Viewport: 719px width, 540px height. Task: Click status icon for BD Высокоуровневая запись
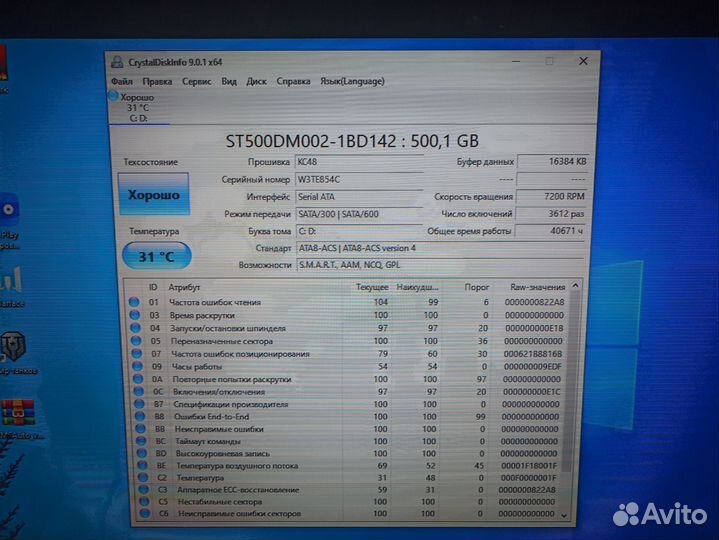[x=142, y=453]
